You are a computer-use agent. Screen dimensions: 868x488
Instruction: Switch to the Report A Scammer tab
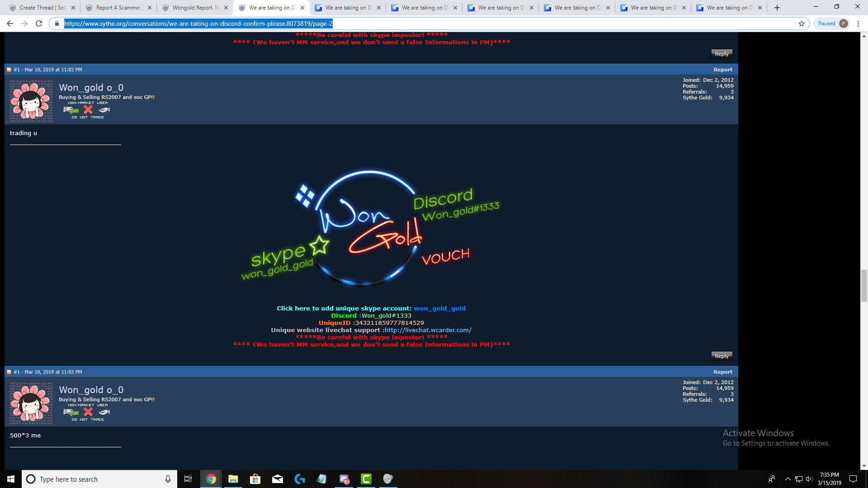tap(118, 8)
